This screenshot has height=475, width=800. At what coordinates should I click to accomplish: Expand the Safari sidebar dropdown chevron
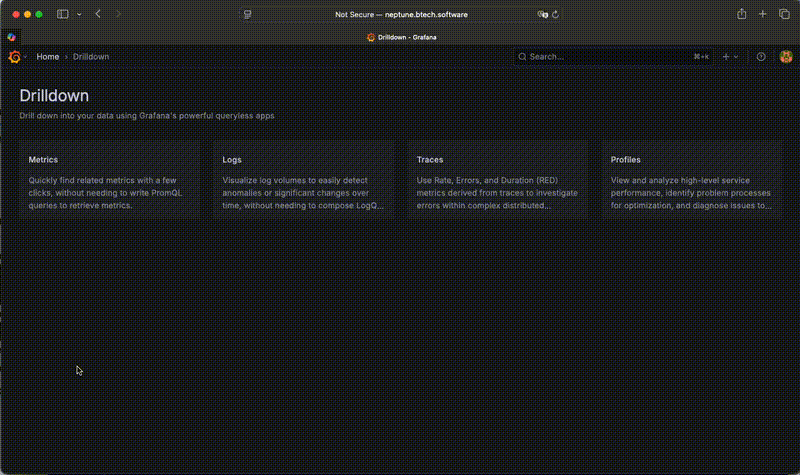79,14
